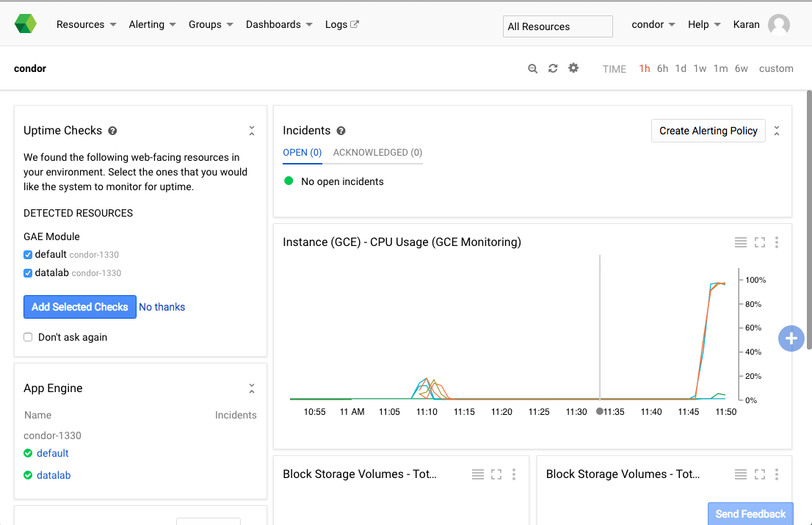The width and height of the screenshot is (812, 525).
Task: Collapse the App Engine panel
Action: point(252,388)
